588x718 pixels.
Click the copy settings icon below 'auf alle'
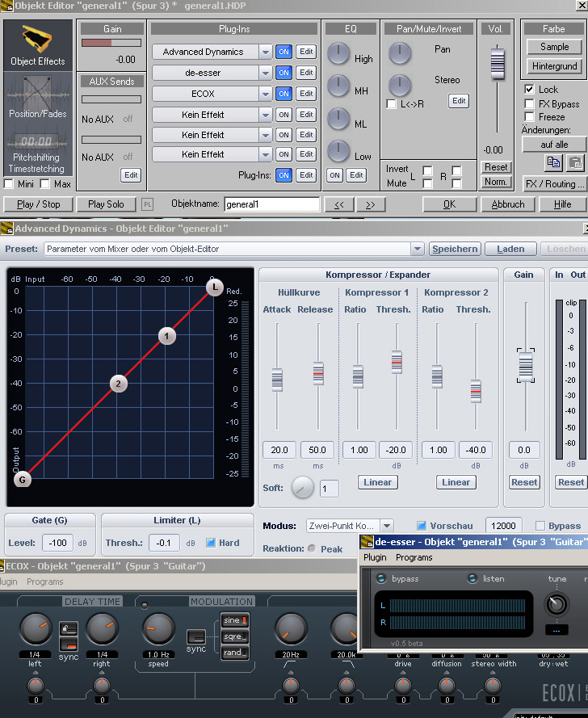pos(553,162)
